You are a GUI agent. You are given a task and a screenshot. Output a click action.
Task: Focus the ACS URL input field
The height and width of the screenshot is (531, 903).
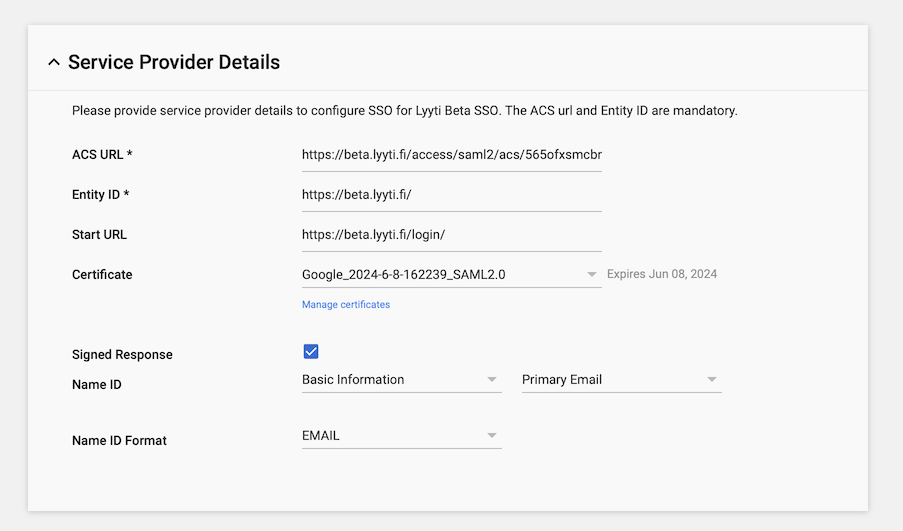coord(451,155)
